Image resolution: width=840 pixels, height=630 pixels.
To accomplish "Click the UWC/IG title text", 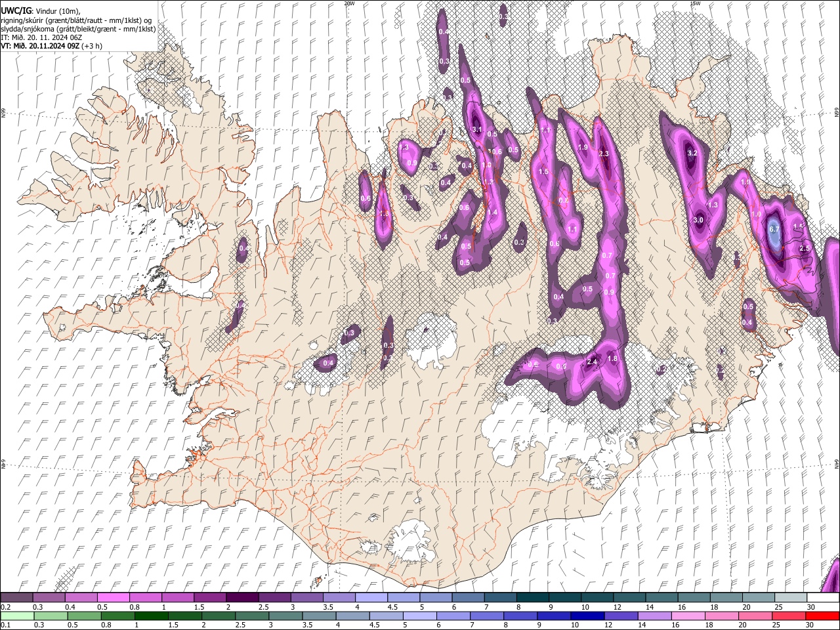I will tap(16, 11).
